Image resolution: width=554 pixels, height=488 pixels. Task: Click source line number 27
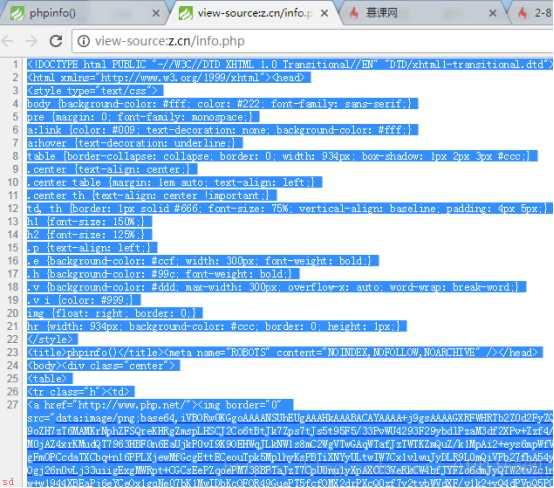pos(13,404)
